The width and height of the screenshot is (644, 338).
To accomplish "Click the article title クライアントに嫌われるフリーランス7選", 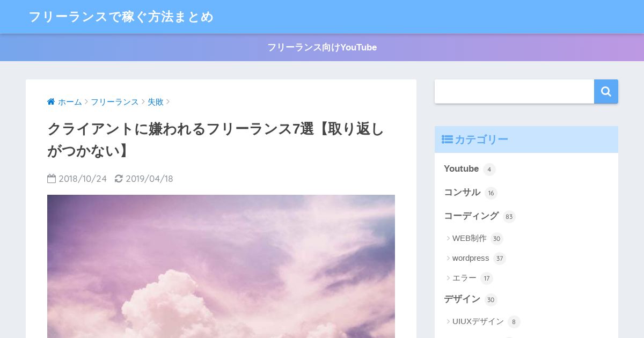I will pyautogui.click(x=216, y=140).
